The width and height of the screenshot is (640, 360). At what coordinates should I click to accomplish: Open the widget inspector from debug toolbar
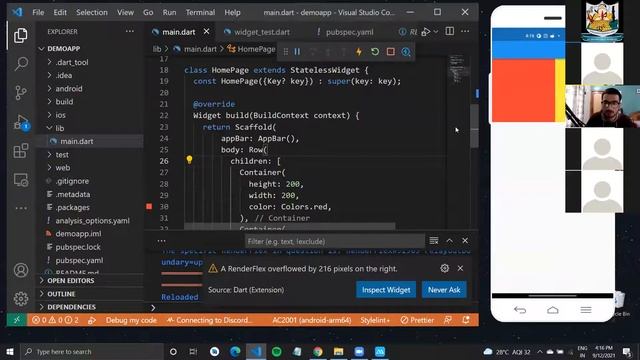pyautogui.click(x=406, y=51)
